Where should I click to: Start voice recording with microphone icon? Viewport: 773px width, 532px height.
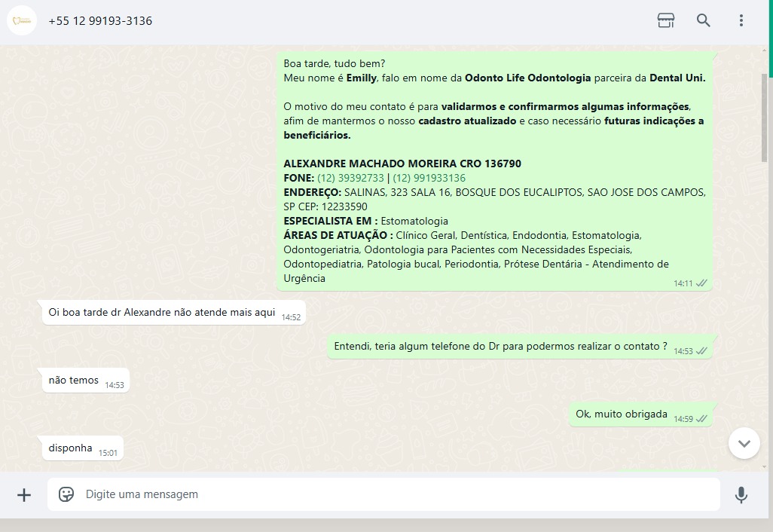[x=741, y=494]
